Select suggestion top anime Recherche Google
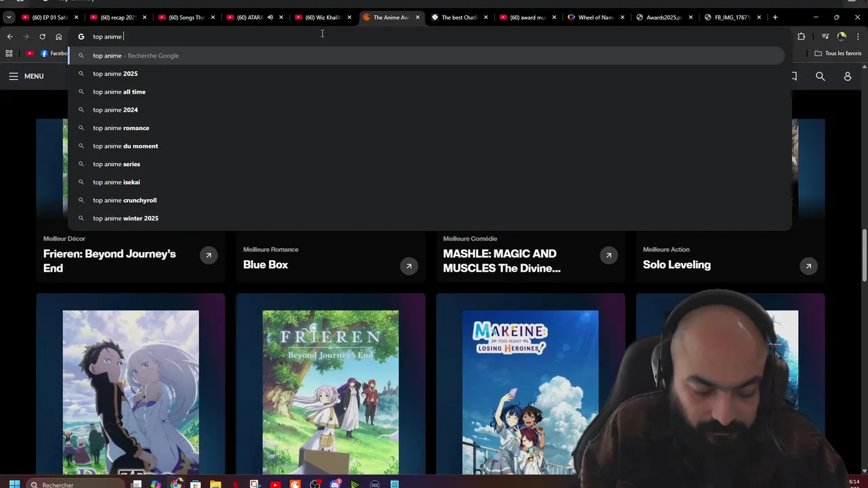868x488 pixels. pos(427,56)
